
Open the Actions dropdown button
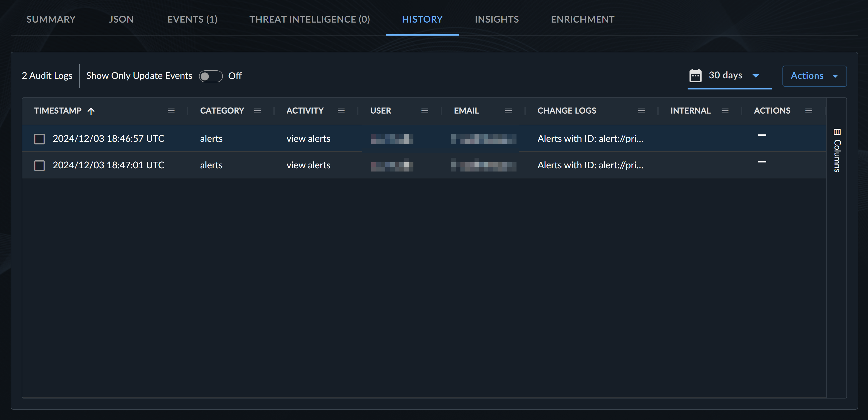pyautogui.click(x=814, y=76)
